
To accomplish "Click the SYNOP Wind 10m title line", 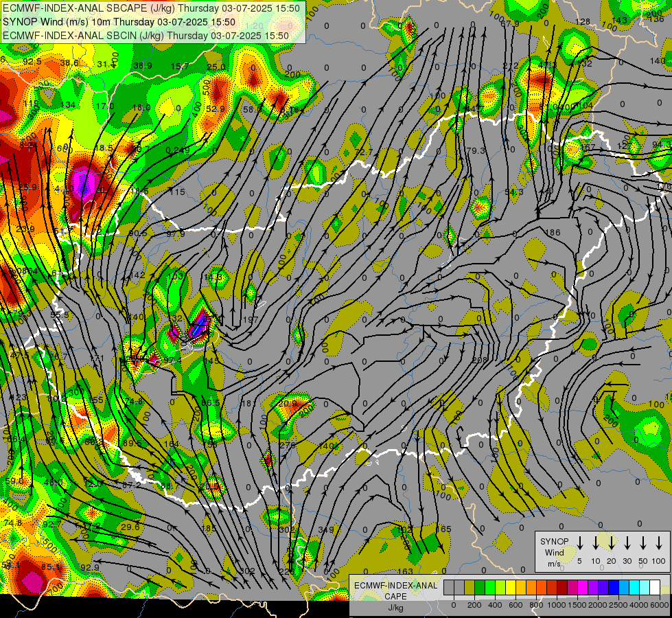I will [119, 22].
